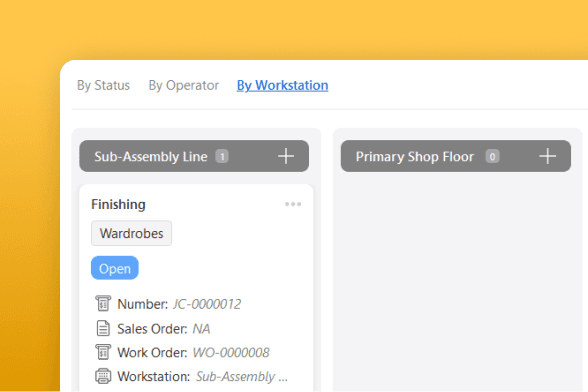The image size is (588, 392).
Task: Switch to the By Status tab
Action: [103, 86]
